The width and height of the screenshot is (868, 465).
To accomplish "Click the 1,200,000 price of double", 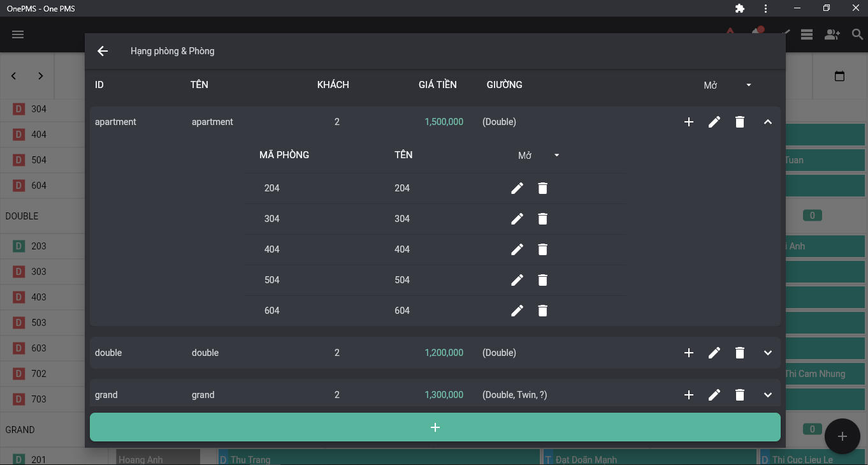I will pos(444,353).
